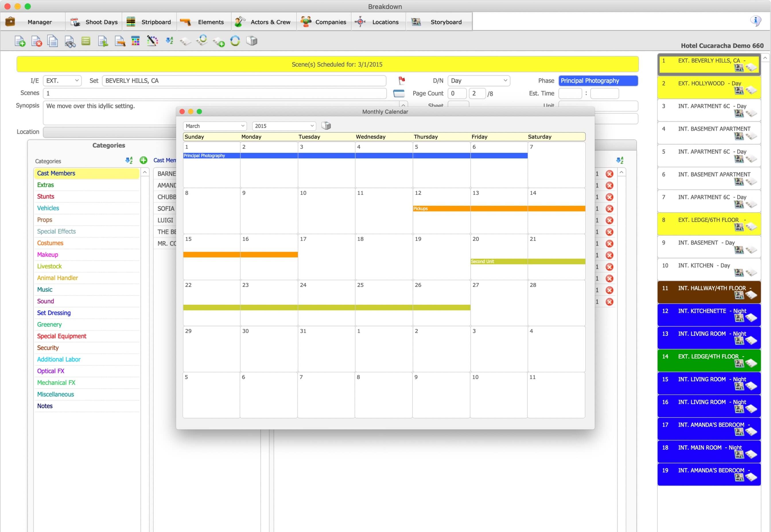Sort Categories alphabetically in Categories panel
This screenshot has height=532, width=771.
(x=129, y=160)
